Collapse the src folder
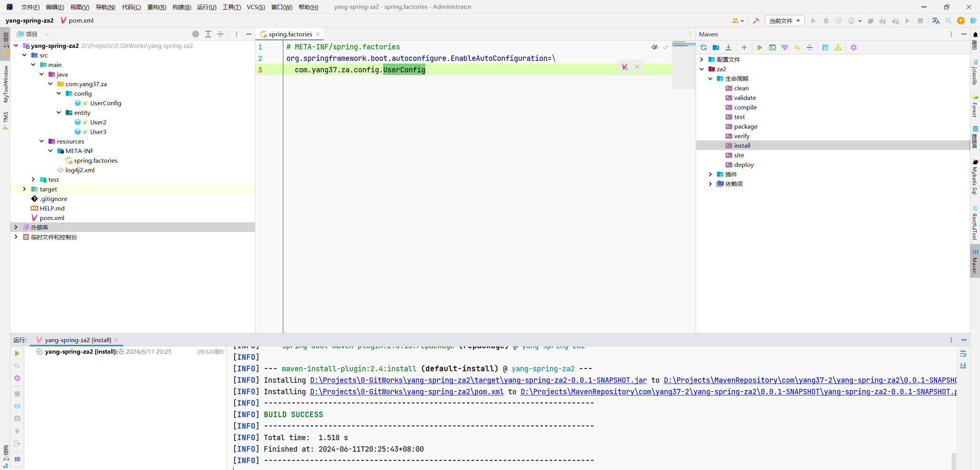 (24, 55)
